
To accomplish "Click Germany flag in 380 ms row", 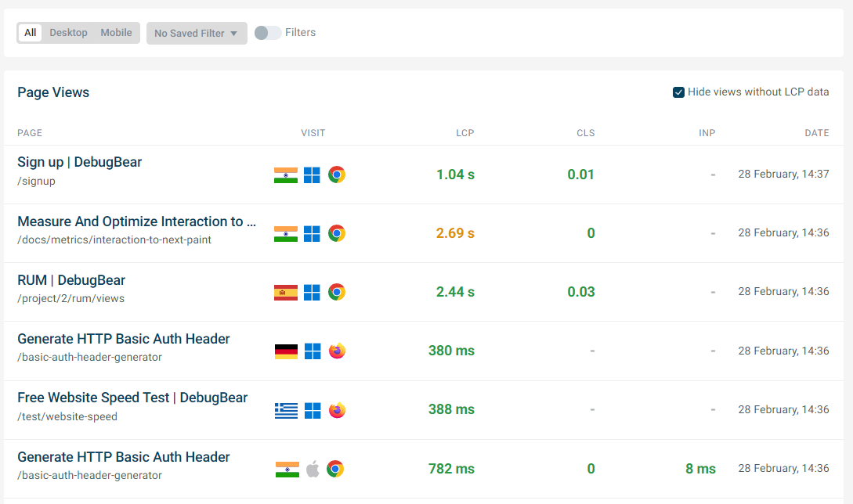I will 286,351.
